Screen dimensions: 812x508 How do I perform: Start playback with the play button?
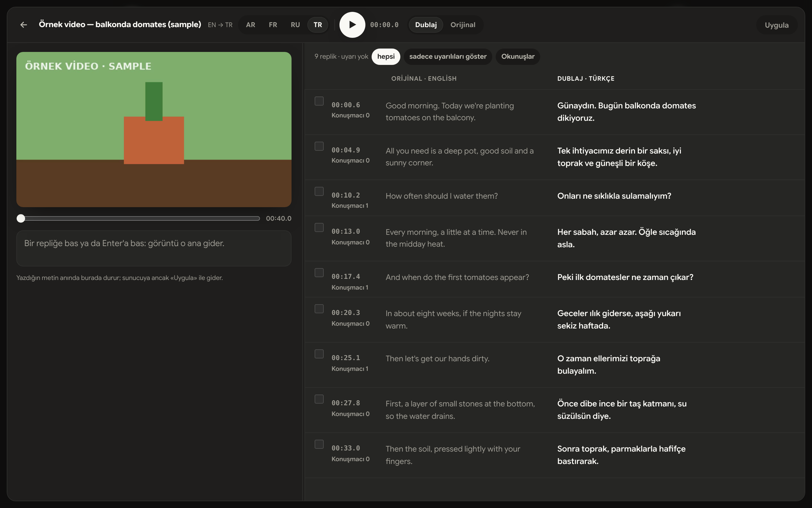pos(352,25)
